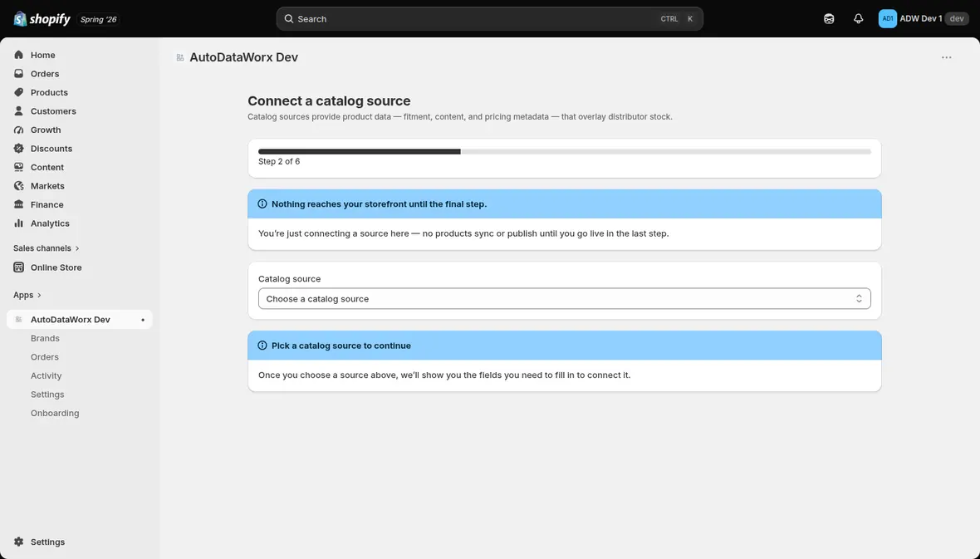The width and height of the screenshot is (980, 559).
Task: Click the Finance bank icon
Action: coord(19,205)
